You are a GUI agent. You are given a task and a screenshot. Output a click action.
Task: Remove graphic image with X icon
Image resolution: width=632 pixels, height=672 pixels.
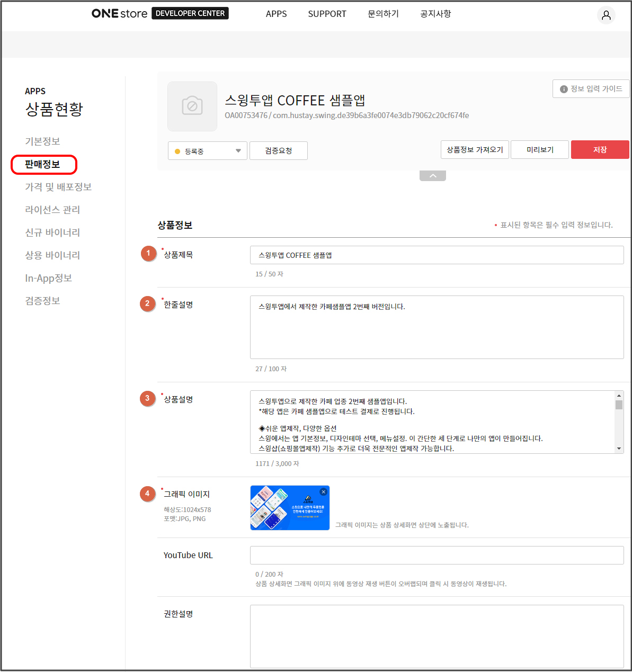click(324, 492)
